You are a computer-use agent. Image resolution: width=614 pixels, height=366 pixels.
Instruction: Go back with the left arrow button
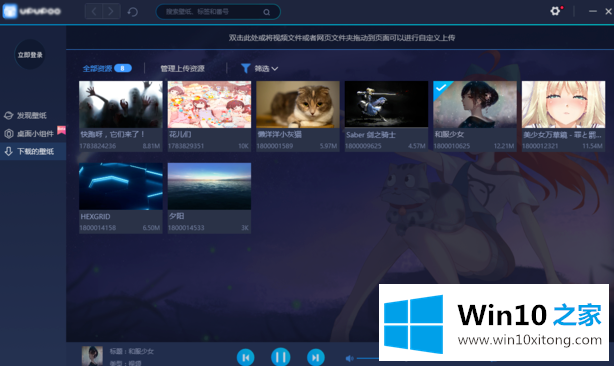(x=94, y=11)
